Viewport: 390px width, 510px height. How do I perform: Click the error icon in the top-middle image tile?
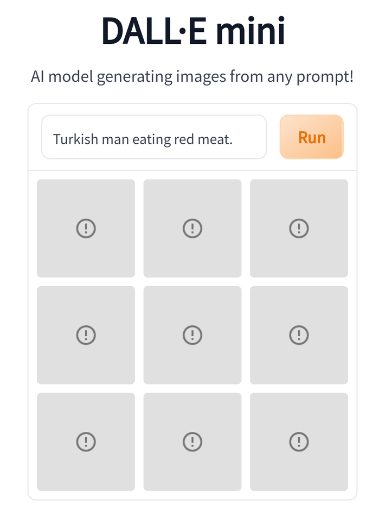(x=192, y=228)
